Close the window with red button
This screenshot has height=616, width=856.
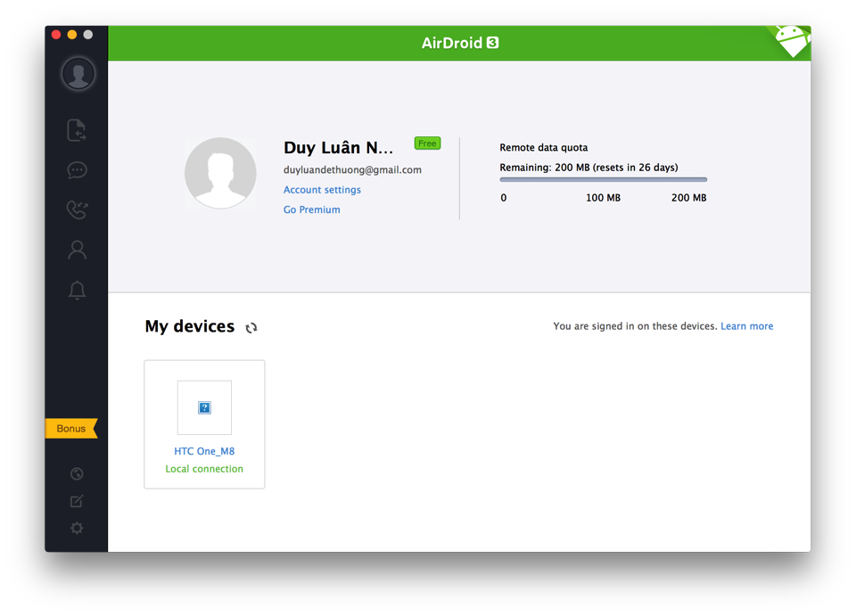click(56, 35)
